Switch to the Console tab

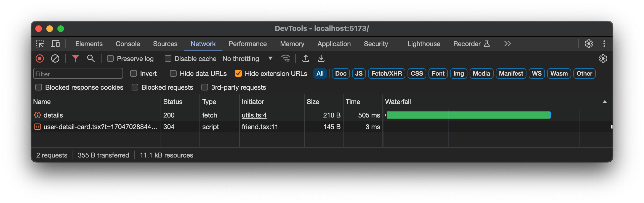(x=128, y=44)
